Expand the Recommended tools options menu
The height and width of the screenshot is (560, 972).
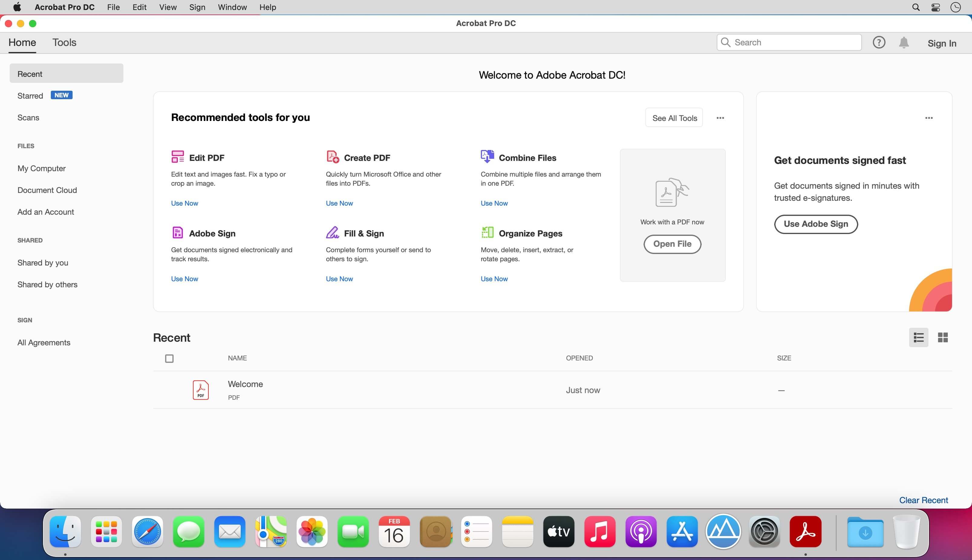click(720, 118)
